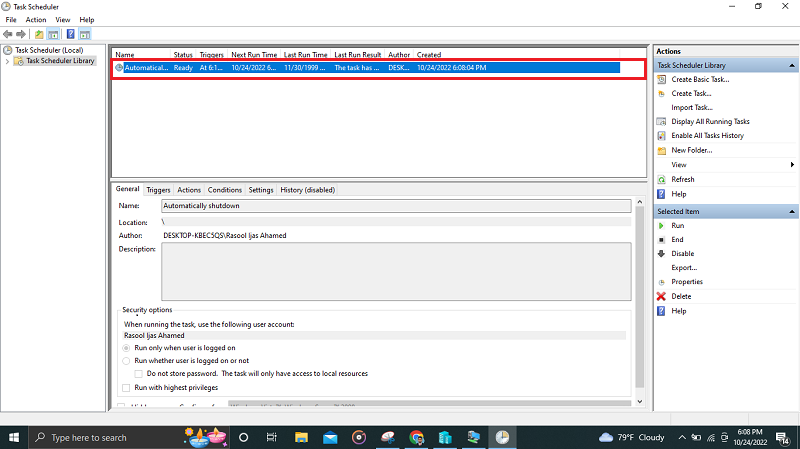
Task: Click the New Folder icon
Action: click(661, 151)
